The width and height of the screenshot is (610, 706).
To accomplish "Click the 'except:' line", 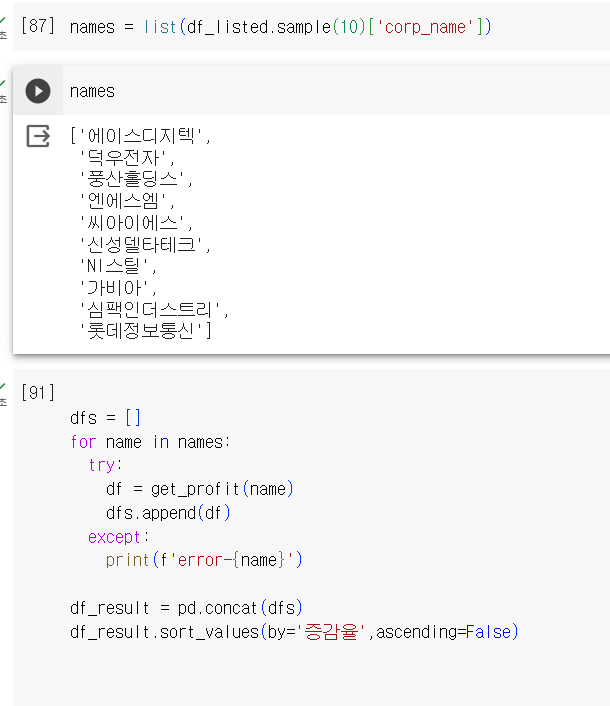I will click(x=118, y=537).
